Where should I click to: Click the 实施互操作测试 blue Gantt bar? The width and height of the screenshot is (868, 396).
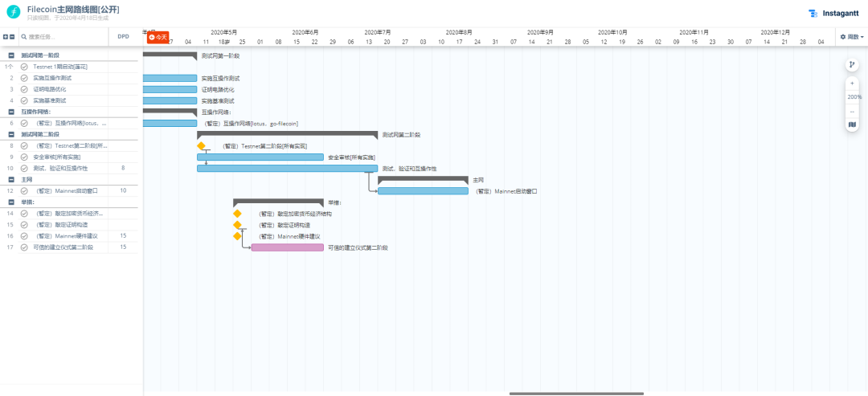pos(170,78)
